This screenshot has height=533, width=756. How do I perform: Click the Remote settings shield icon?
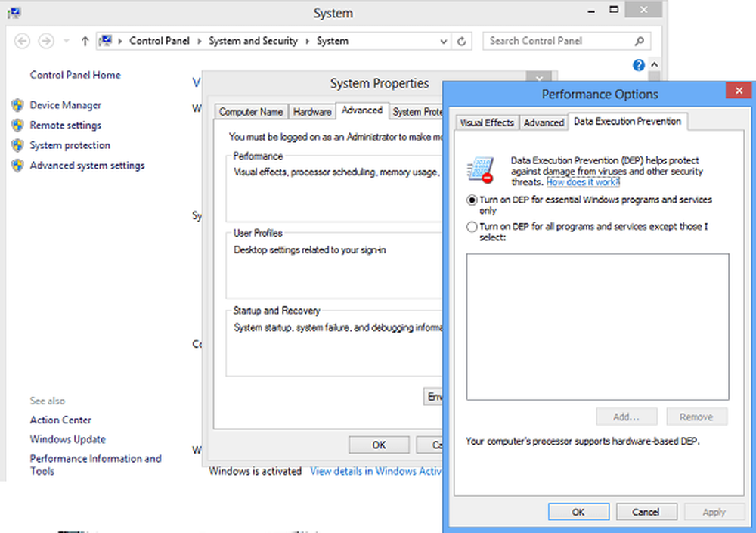[18, 126]
